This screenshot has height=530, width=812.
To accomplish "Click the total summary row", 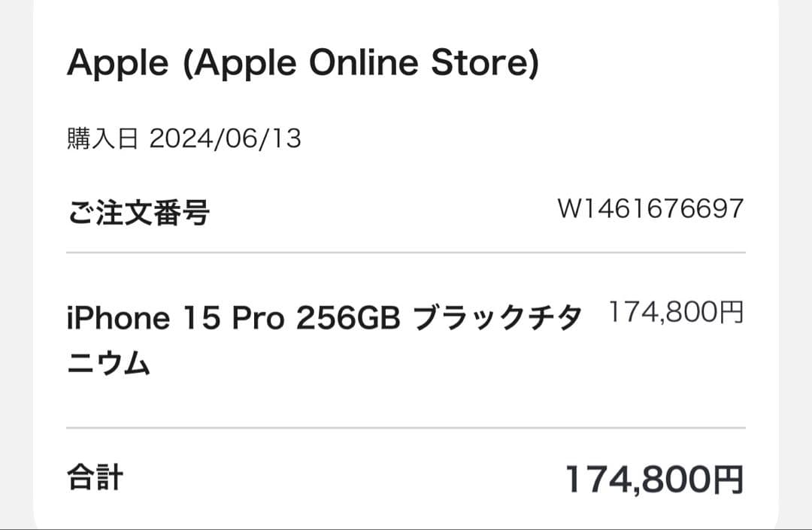I will click(406, 475).
